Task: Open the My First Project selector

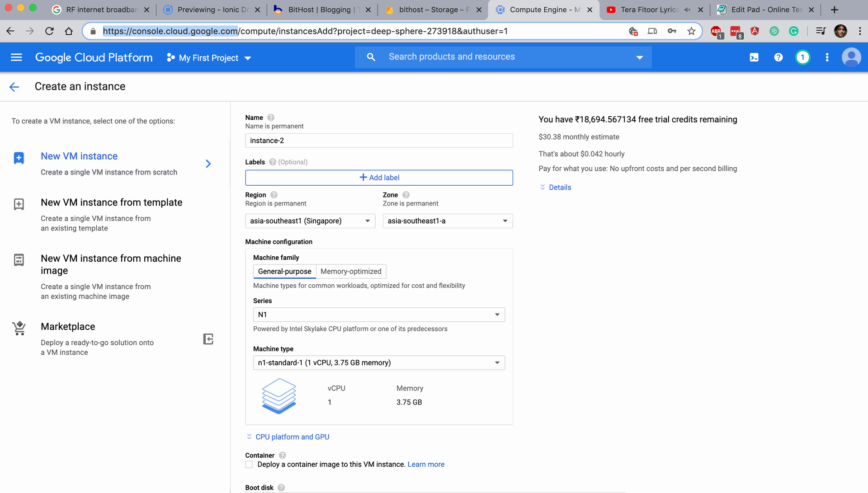Action: coord(209,58)
